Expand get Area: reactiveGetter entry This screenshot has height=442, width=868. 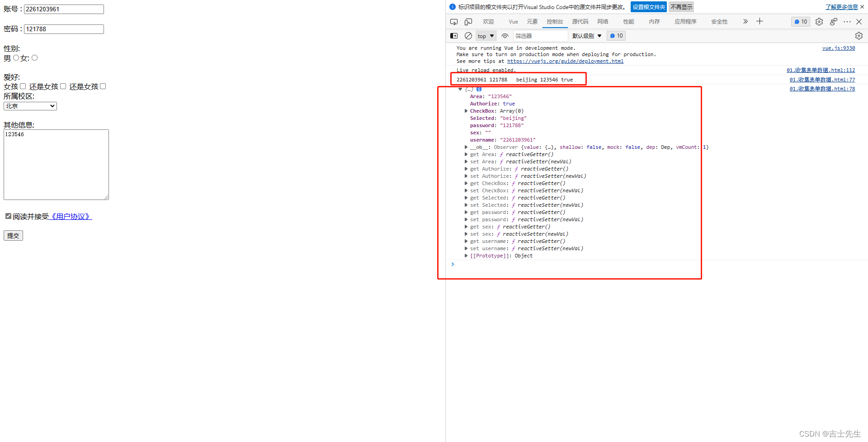(x=466, y=154)
